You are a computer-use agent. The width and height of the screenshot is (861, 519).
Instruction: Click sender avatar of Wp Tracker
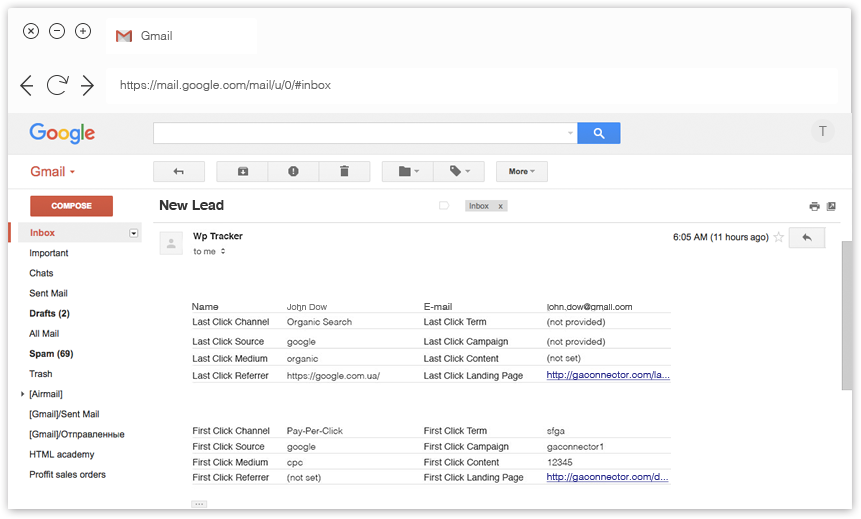pos(171,243)
